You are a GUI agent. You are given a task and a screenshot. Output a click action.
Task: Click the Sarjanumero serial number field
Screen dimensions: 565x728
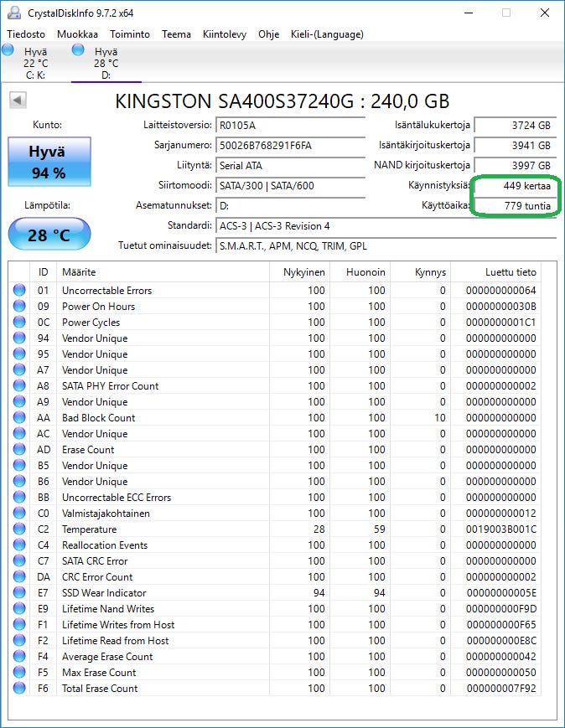point(290,146)
